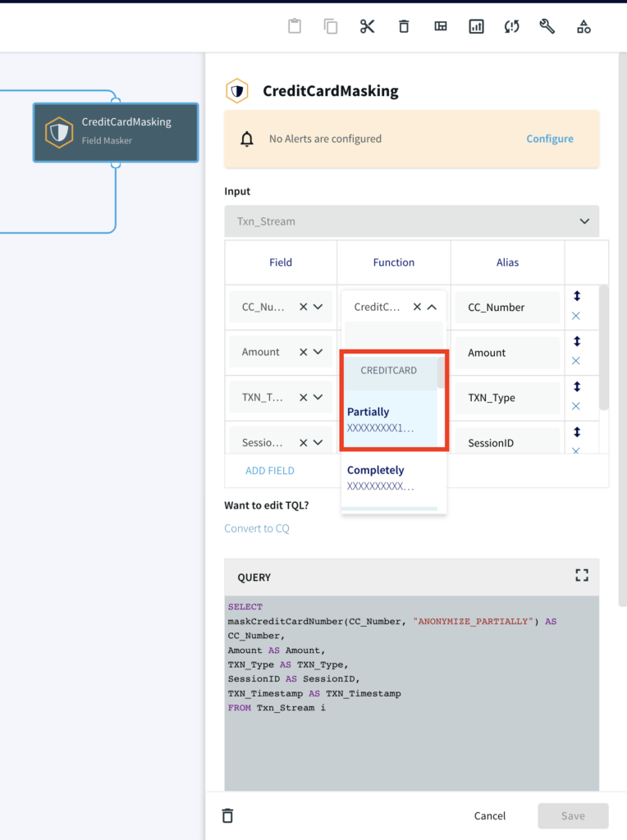627x840 pixels.
Task: Collapse the CreditCard function dropdown
Action: coord(432,307)
